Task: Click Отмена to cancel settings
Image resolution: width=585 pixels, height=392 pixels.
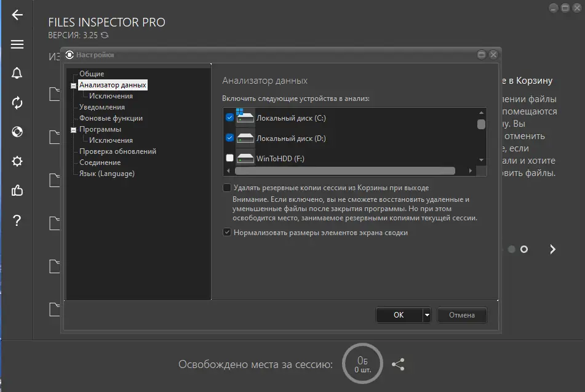Action: pos(462,315)
